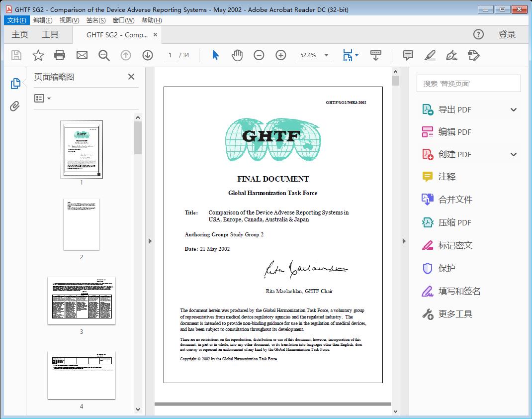Toggle scrolling mode keyboard icon
Viewport: 532px width, 419px height.
[375, 55]
